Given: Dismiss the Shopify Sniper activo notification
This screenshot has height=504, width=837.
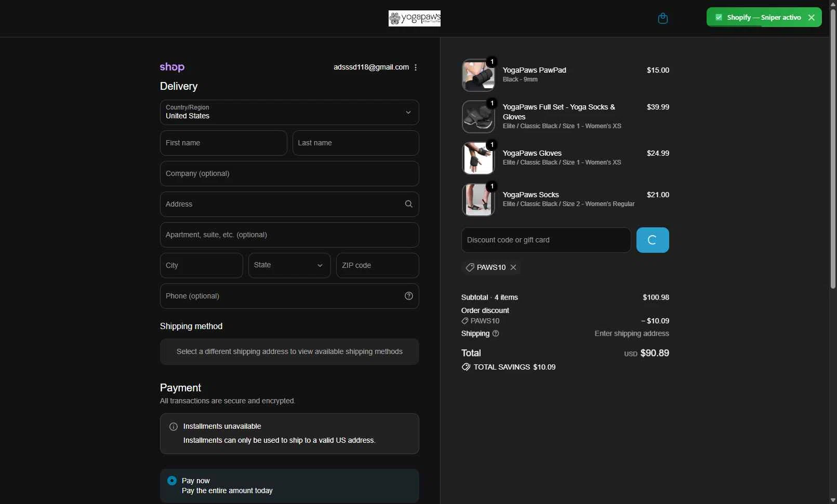Looking at the screenshot, I should [x=812, y=18].
